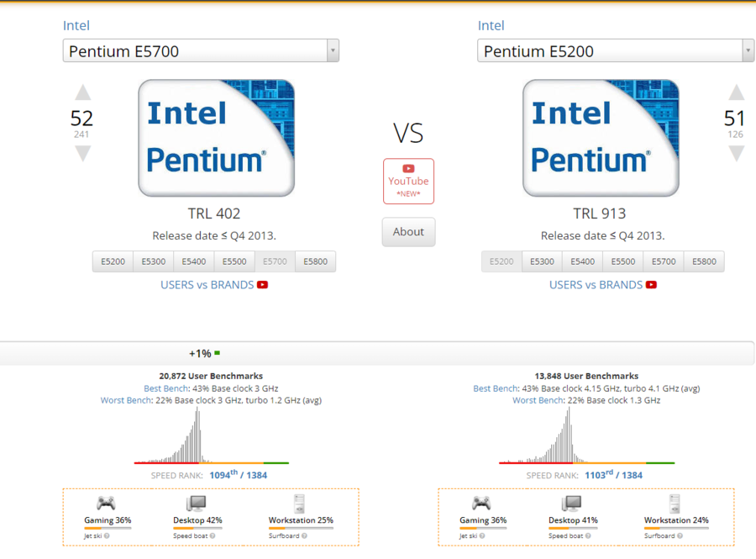Upvote the Pentium E5700 with up arrow

[x=82, y=92]
